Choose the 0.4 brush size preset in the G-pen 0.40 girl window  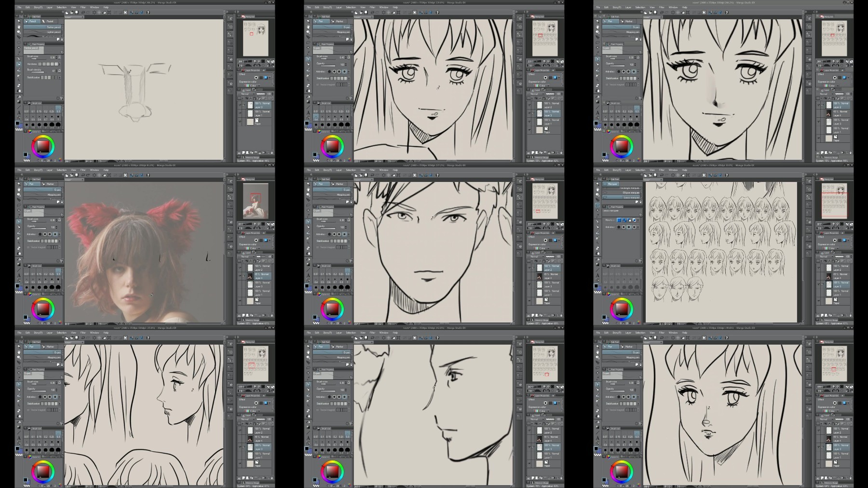[316, 117]
